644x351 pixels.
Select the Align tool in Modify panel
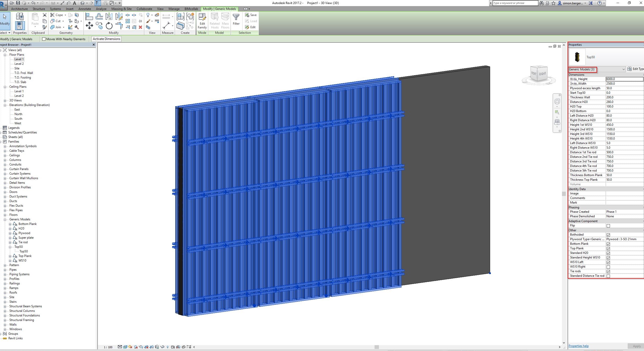coord(89,16)
